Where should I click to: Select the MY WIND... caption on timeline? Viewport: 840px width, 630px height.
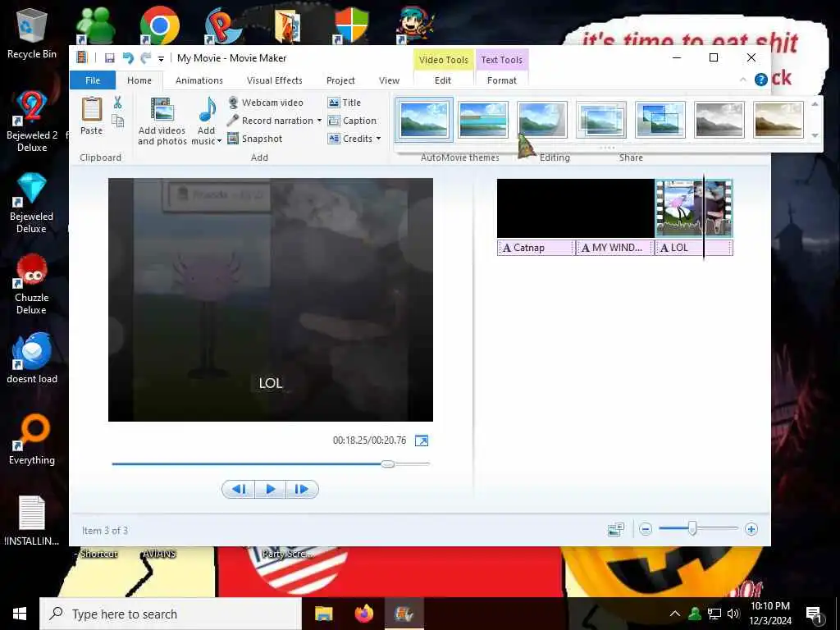click(x=615, y=248)
